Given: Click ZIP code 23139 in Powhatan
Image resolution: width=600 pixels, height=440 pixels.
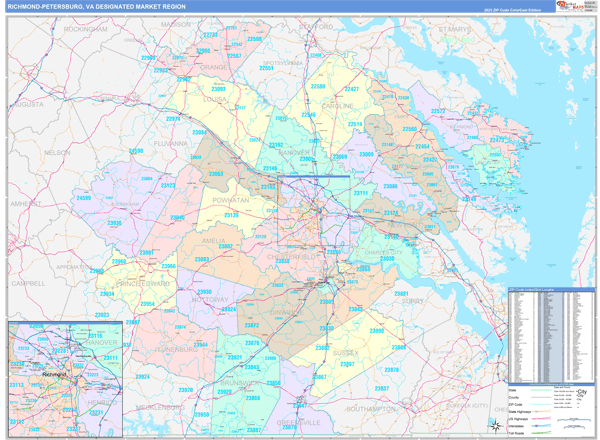Looking at the screenshot, I should [231, 215].
